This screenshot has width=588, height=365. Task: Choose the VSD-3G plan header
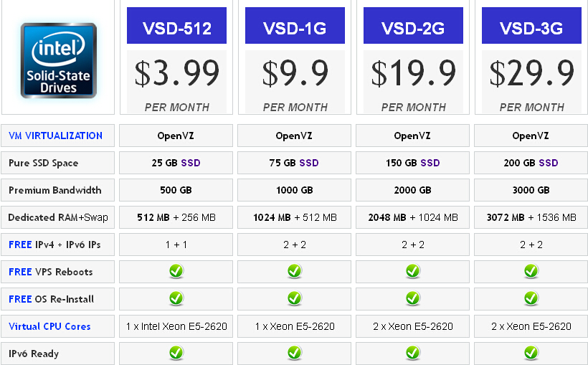tap(531, 26)
